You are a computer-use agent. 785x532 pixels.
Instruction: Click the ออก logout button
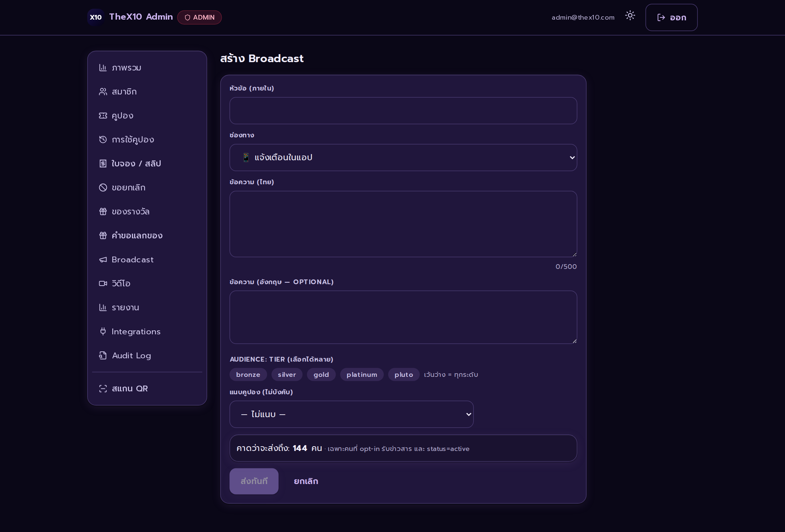click(671, 17)
